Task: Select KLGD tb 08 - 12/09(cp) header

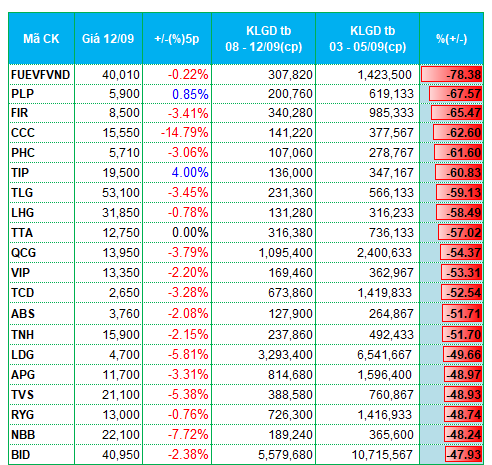Action: pyautogui.click(x=264, y=39)
